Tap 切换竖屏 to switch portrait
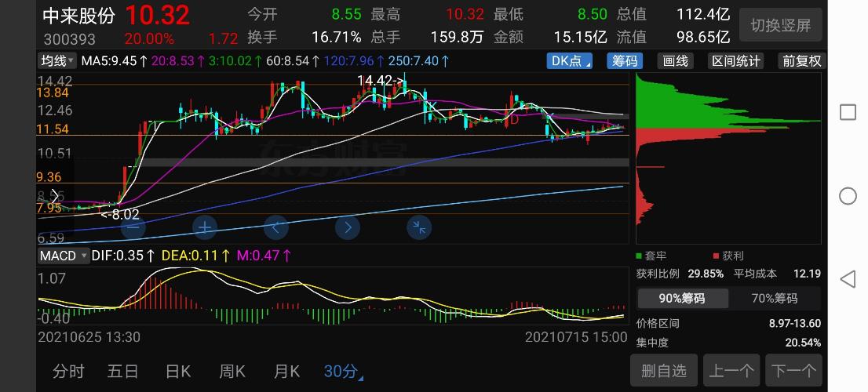Screen dimensions: 868x392 click(781, 25)
